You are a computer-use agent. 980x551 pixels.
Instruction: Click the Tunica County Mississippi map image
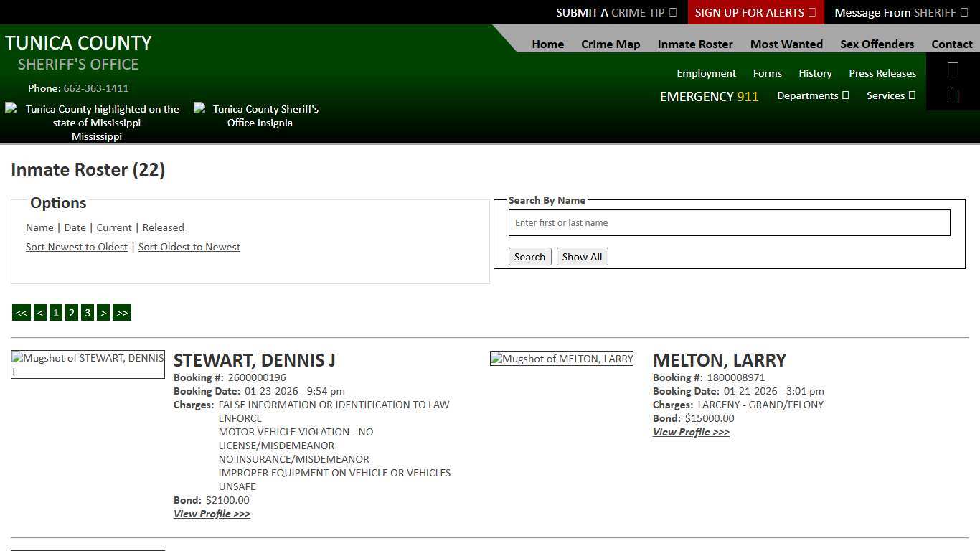[96, 122]
